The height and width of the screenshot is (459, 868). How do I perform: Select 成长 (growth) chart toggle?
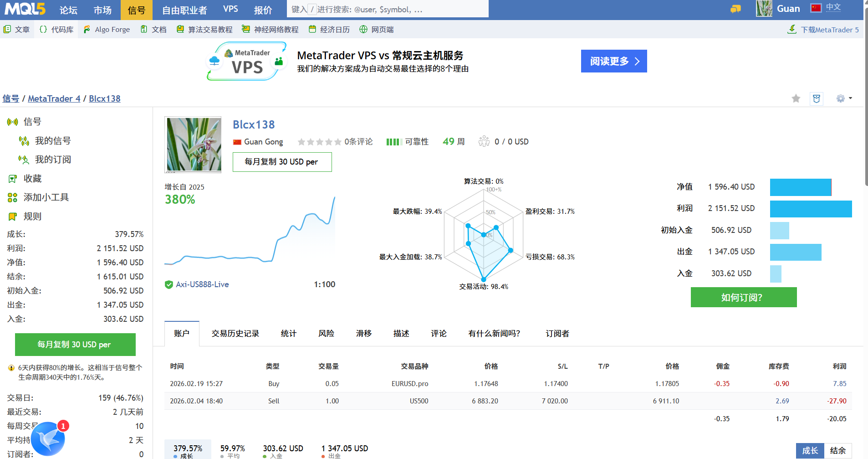810,450
